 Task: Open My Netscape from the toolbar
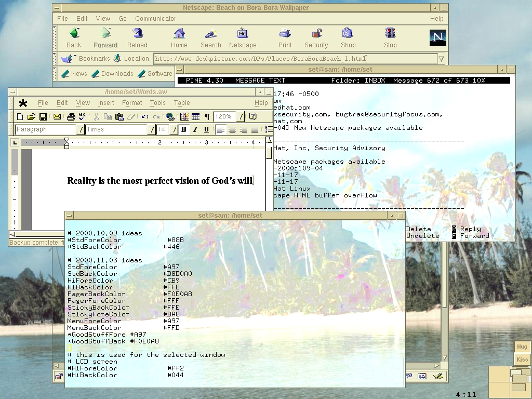[x=243, y=38]
